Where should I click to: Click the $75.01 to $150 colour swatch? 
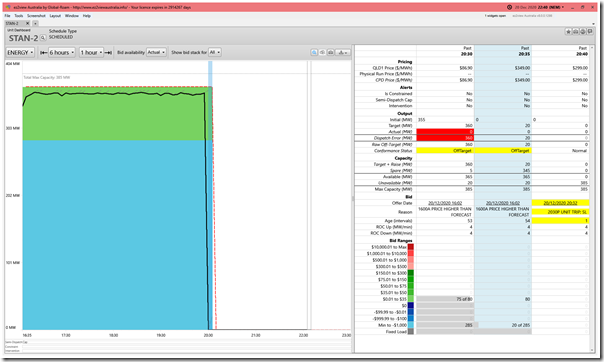411,280
